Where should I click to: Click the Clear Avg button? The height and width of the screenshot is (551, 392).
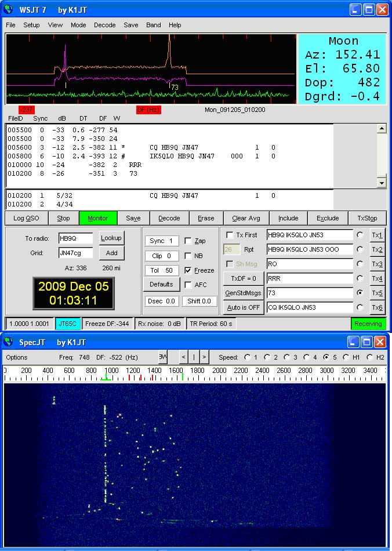[246, 218]
